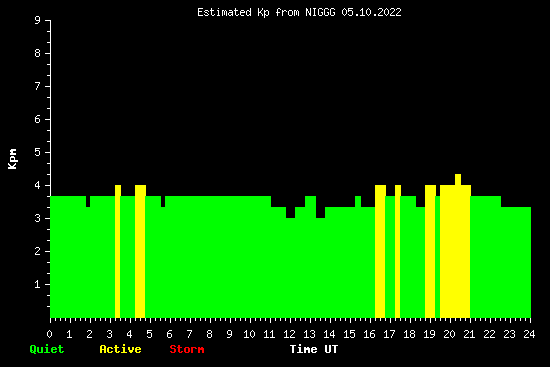Click the yellow bar at hour 19
The width and height of the screenshot is (550, 367).
pos(430,251)
